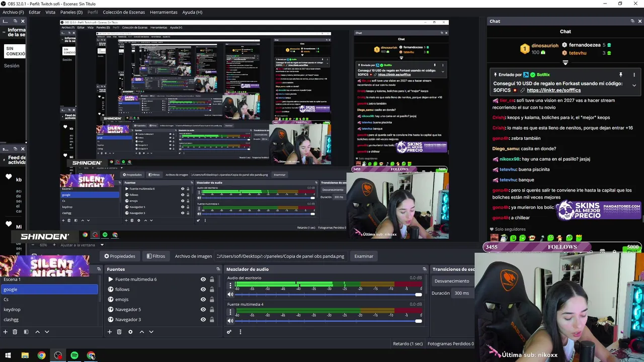Hide Navegador 3 source with eye icon
This screenshot has height=362, width=644.
(x=203, y=320)
